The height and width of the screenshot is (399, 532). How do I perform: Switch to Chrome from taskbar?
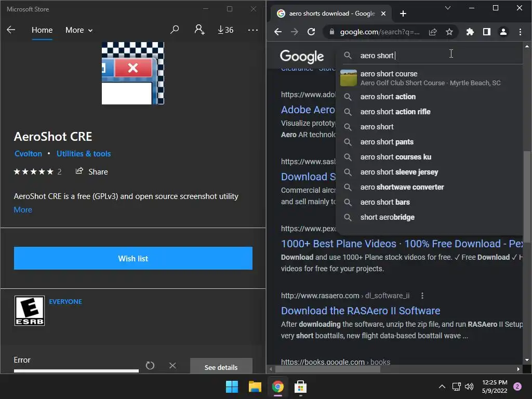click(278, 387)
